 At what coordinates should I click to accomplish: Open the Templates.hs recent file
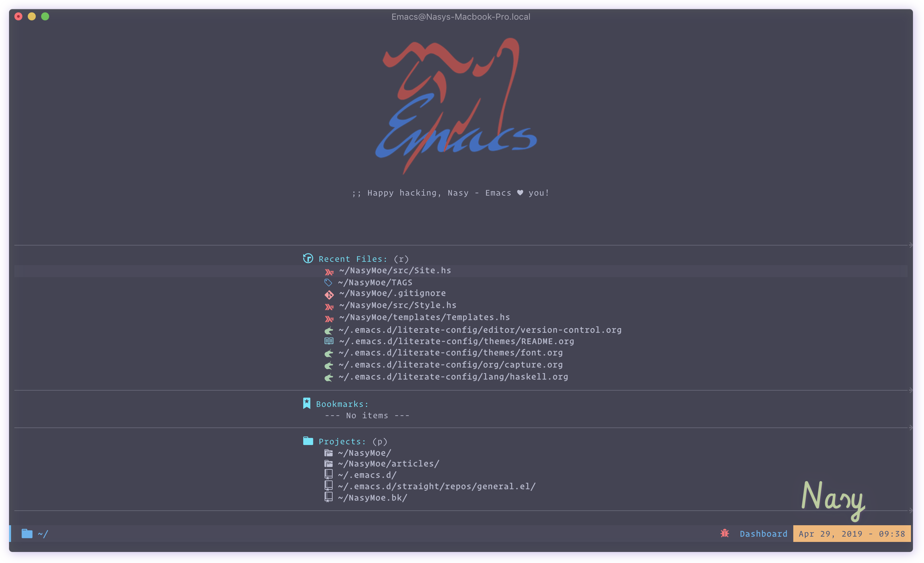pyautogui.click(x=424, y=317)
